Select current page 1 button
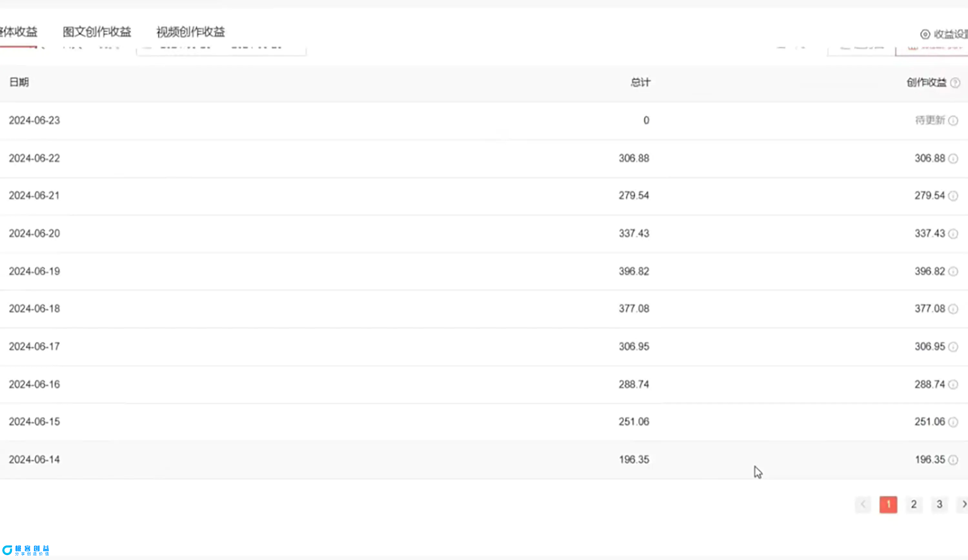Image resolution: width=968 pixels, height=560 pixels. coord(888,504)
